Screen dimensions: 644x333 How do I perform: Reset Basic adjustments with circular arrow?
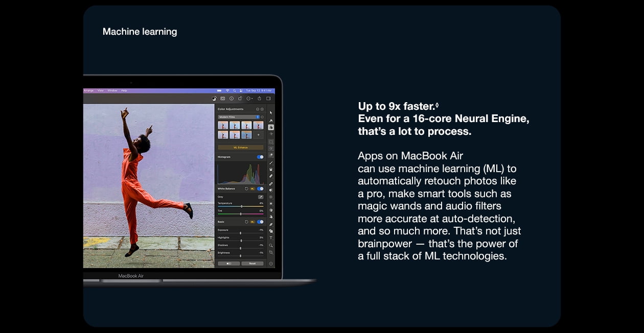[247, 222]
